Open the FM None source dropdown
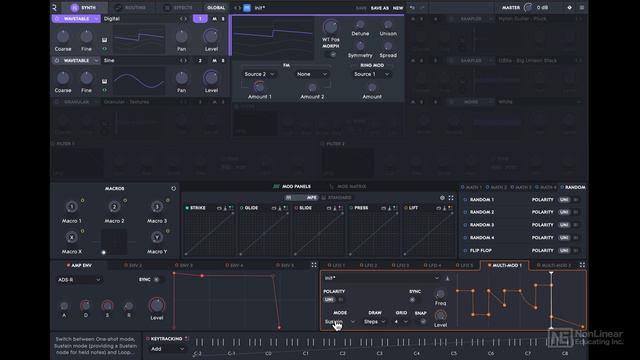 coord(312,74)
